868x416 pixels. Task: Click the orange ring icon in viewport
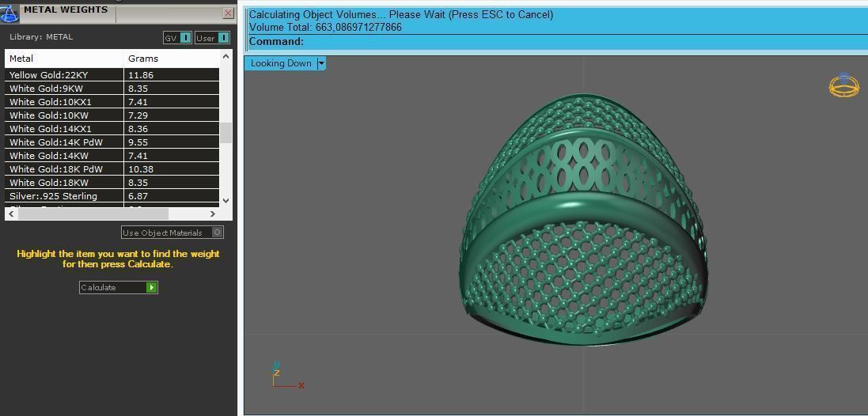coord(843,85)
